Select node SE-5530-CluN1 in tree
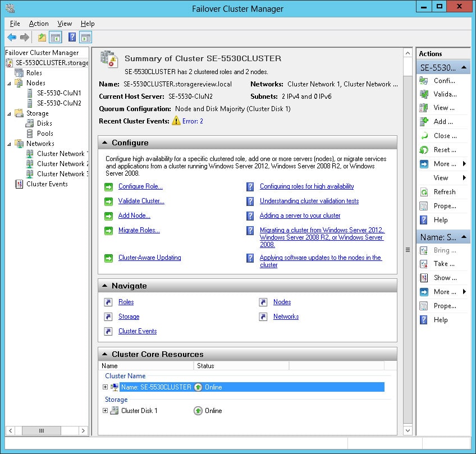The width and height of the screenshot is (476, 454). tap(59, 93)
